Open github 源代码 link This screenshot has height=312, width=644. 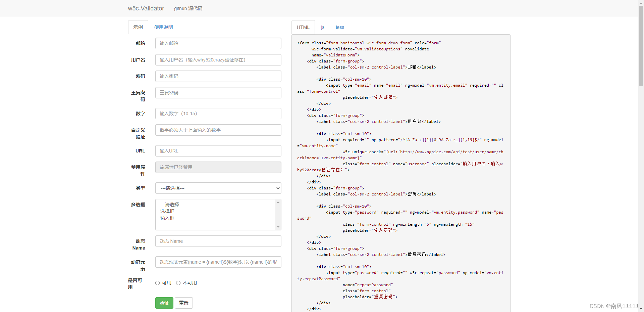point(188,8)
